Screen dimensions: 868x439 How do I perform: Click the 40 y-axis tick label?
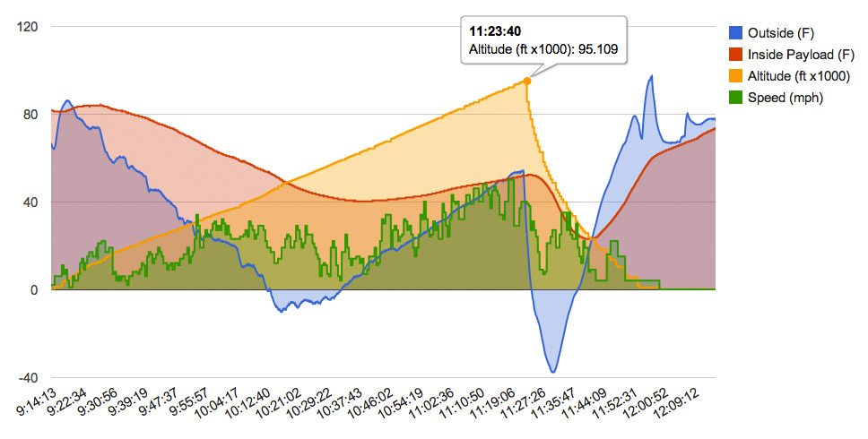[30, 202]
